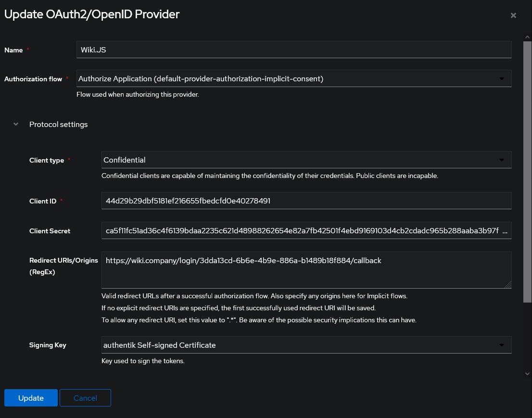The height and width of the screenshot is (418, 532).
Task: Click the Redirect URIs textarea resize handle
Action: click(x=508, y=285)
